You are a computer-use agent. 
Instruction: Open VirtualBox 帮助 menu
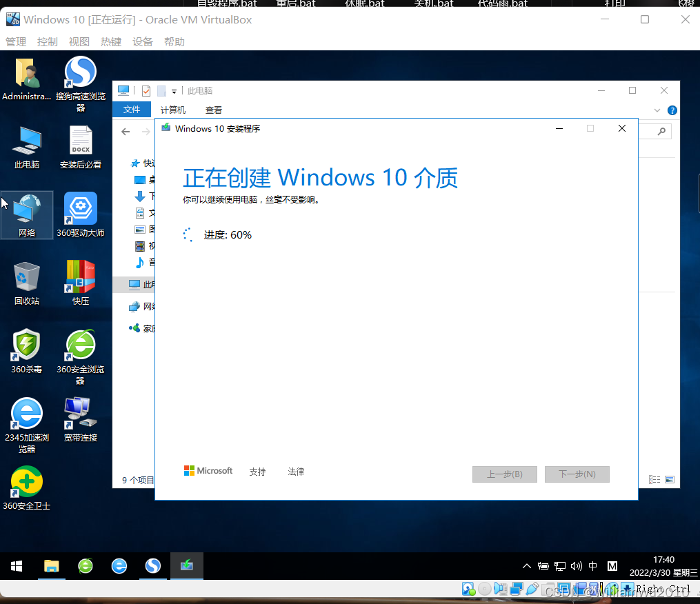pos(174,42)
